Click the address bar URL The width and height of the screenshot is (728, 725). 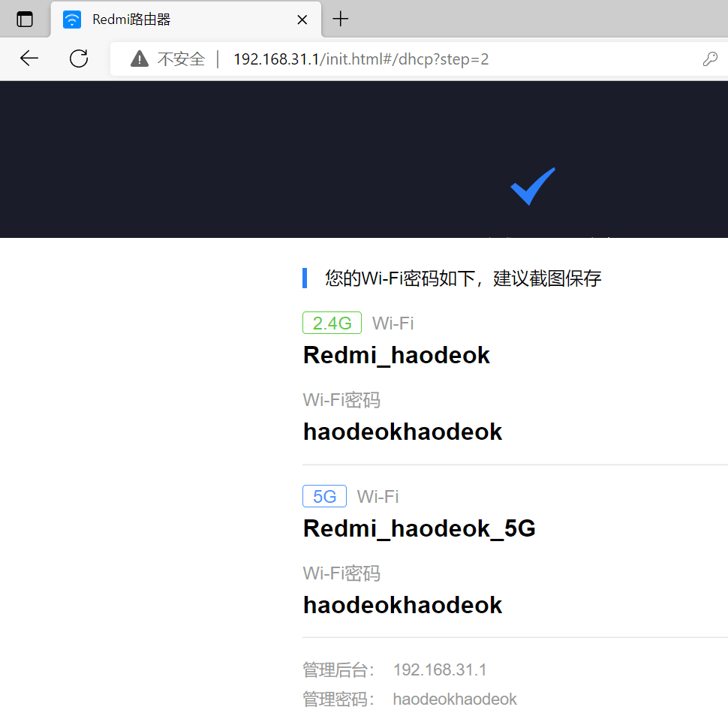point(361,59)
